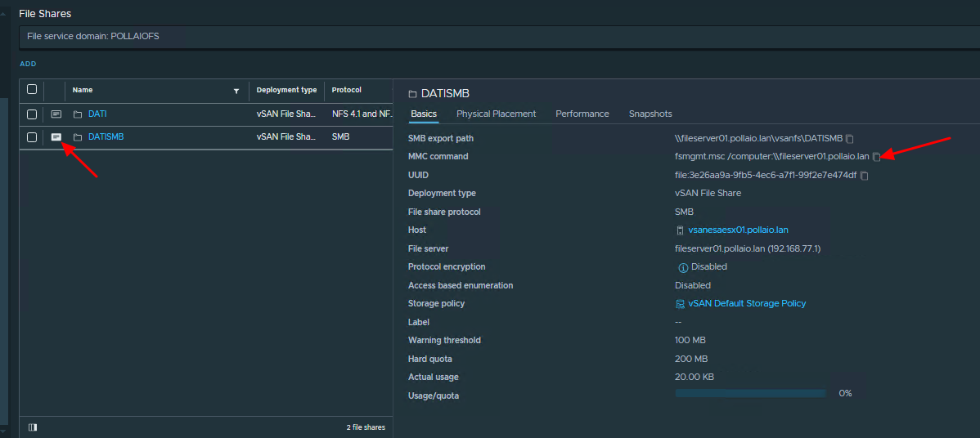980x438 pixels.
Task: Copy the MMC command to clipboard
Action: [x=876, y=157]
